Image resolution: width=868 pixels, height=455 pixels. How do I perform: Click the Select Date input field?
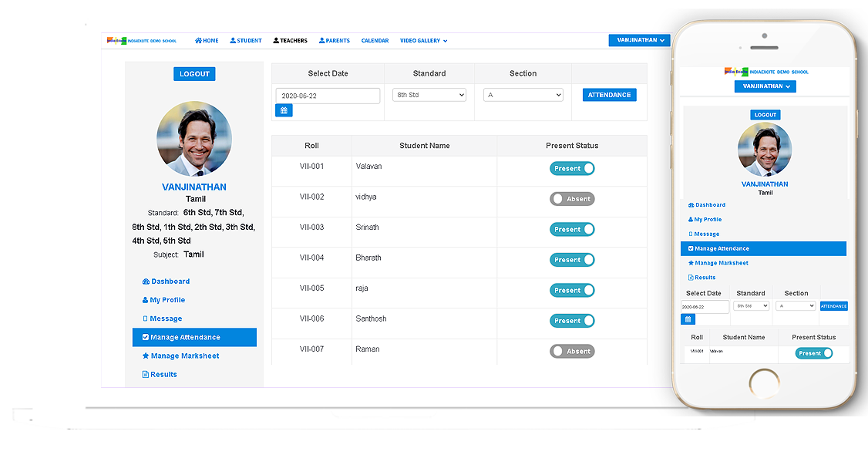[328, 96]
